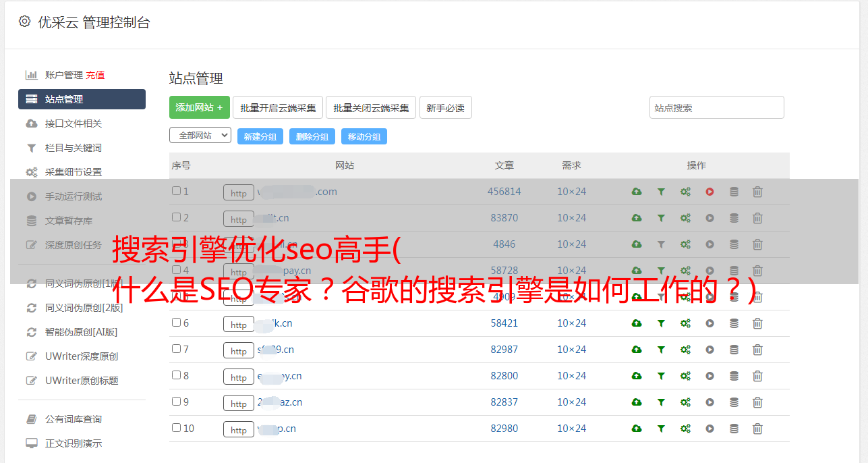Click the filter icon in row 9

pos(661,402)
